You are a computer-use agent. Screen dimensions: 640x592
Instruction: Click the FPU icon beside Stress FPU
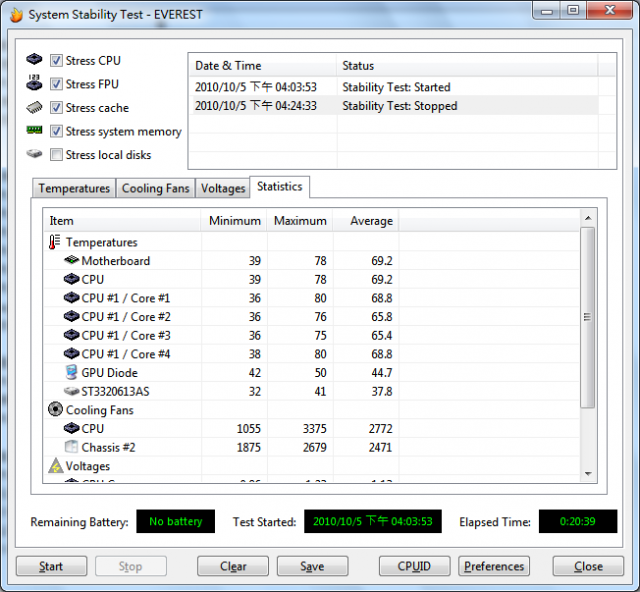[x=34, y=82]
